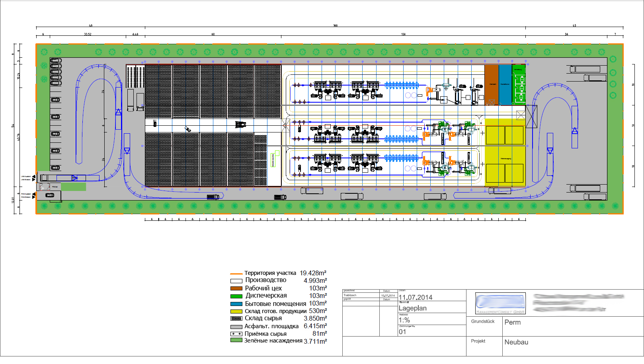The width and height of the screenshot is (644, 364).
Task: Click the gray Асфальт. площадка legend swatch
Action: tap(236, 326)
